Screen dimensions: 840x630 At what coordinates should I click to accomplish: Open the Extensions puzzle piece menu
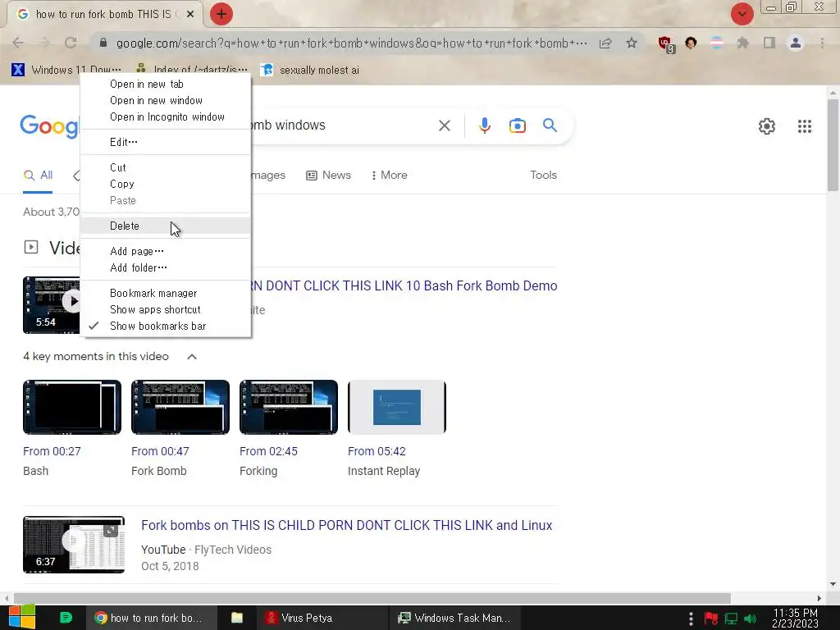[742, 43]
